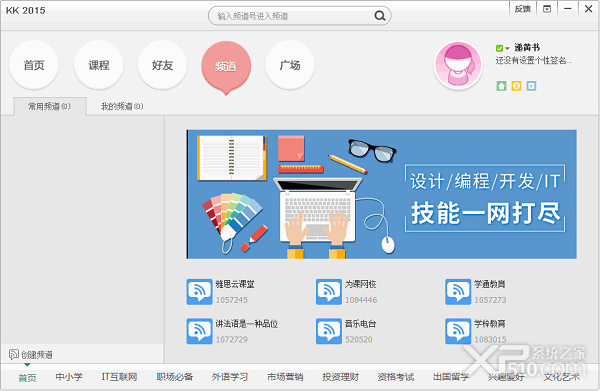Click the 音乐电台 channel icon

329,331
